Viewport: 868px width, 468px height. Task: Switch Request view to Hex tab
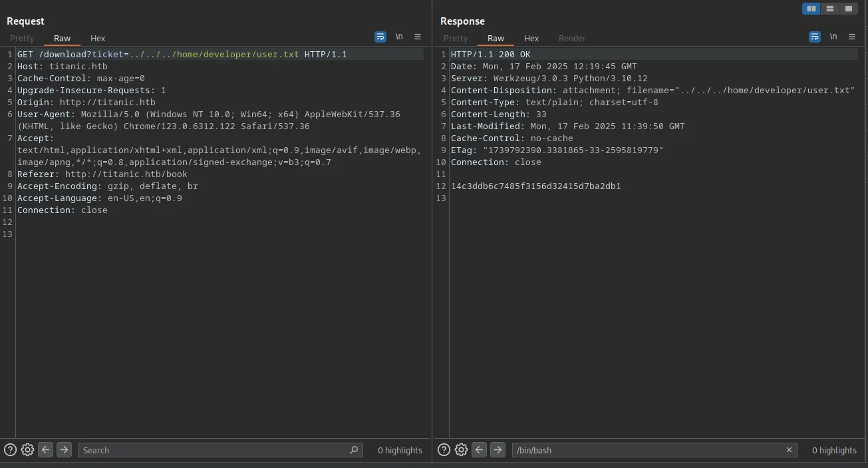98,39
